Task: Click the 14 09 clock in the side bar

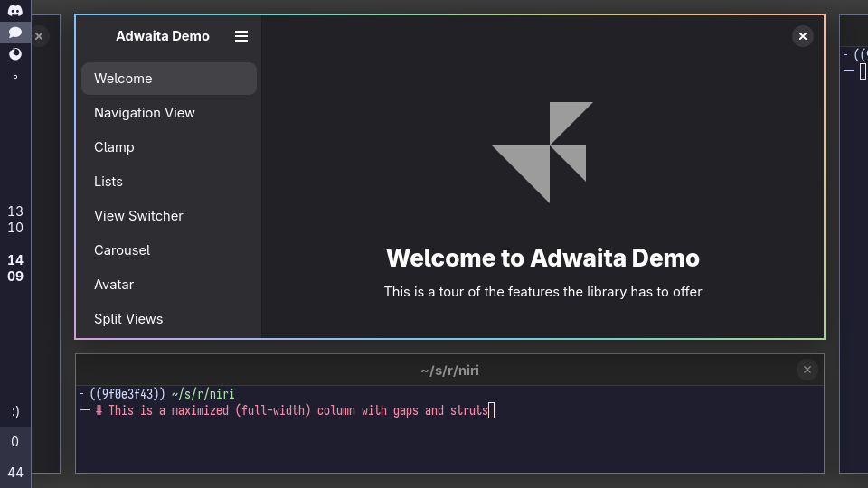Action: [x=15, y=268]
